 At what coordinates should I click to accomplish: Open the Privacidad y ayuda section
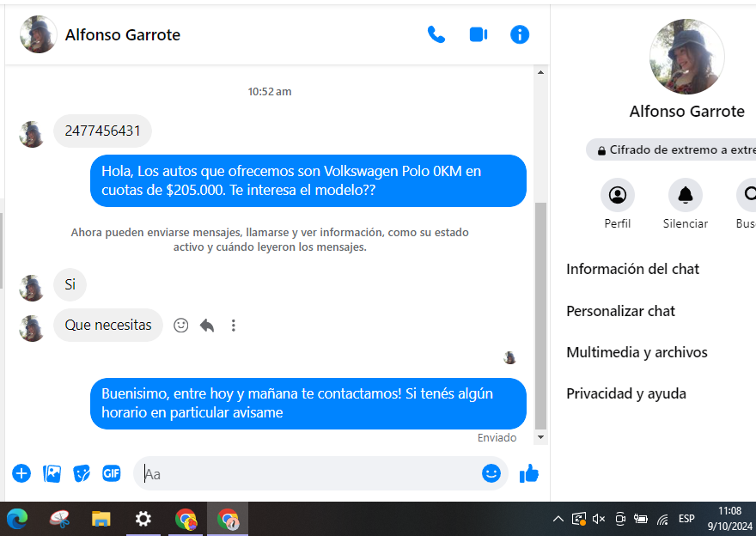[x=625, y=394]
